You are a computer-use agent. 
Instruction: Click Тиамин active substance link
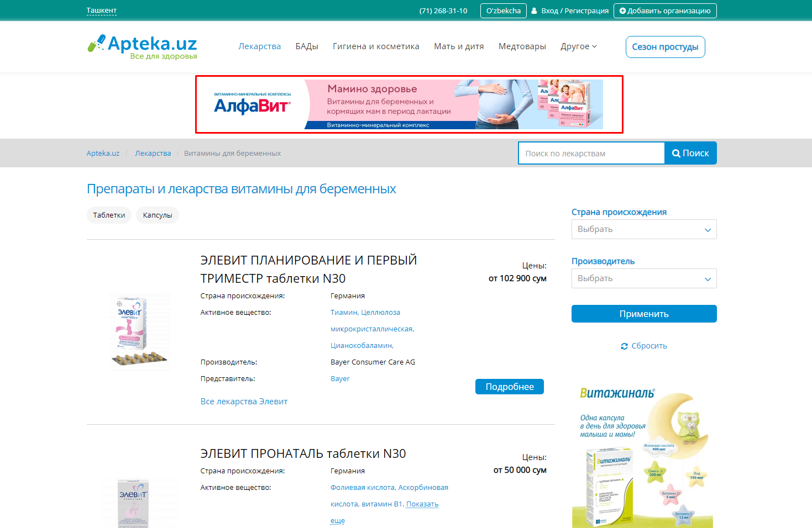click(344, 313)
